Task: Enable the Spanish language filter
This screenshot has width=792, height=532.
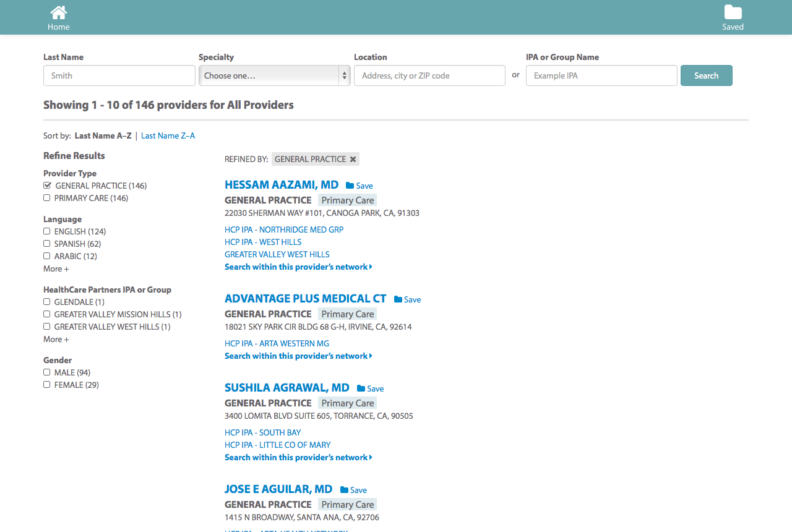Action: [x=46, y=243]
